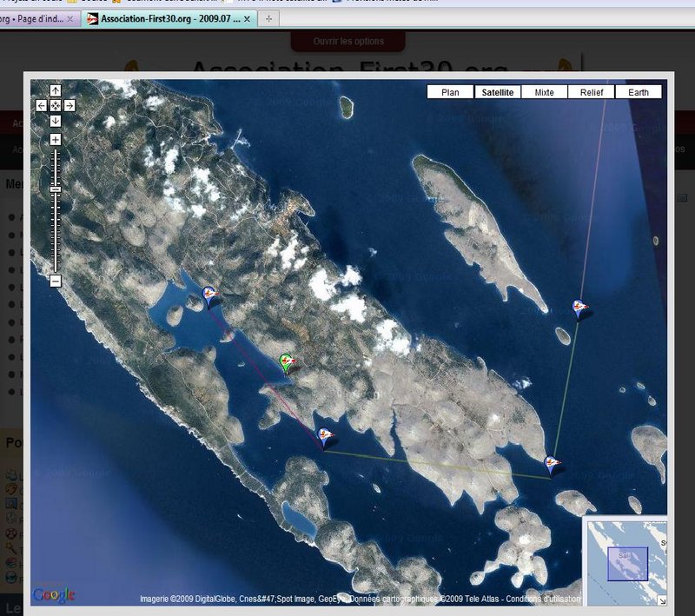Switch the map to Plan view
The width and height of the screenshot is (695, 616).
pyautogui.click(x=450, y=92)
